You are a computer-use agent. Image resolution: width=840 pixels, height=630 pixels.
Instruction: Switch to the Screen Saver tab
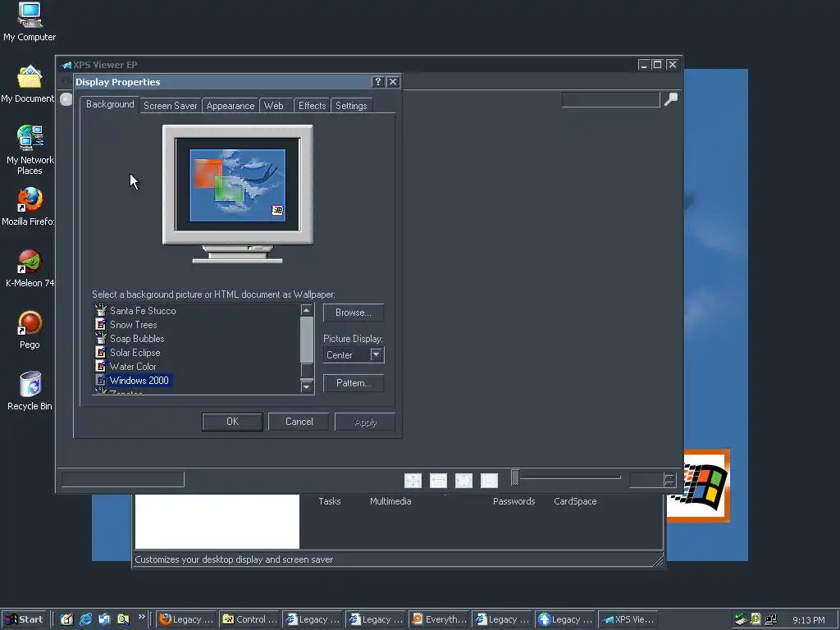[171, 106]
